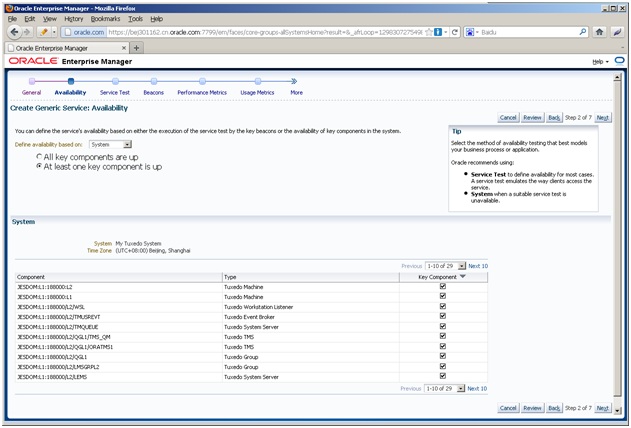Screen dimensions: 631x428
Task: Click the Firefox forward arrow
Action: 27,32
